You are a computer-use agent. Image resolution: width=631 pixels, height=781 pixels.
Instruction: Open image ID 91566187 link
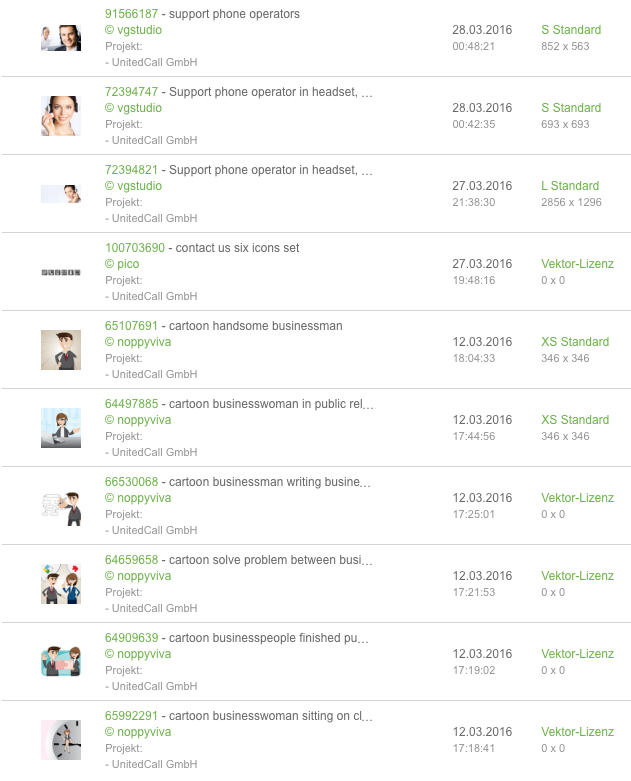[131, 14]
